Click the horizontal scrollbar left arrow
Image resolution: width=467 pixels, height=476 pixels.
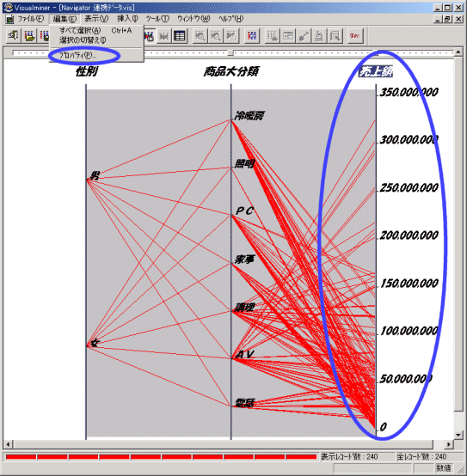8,444
